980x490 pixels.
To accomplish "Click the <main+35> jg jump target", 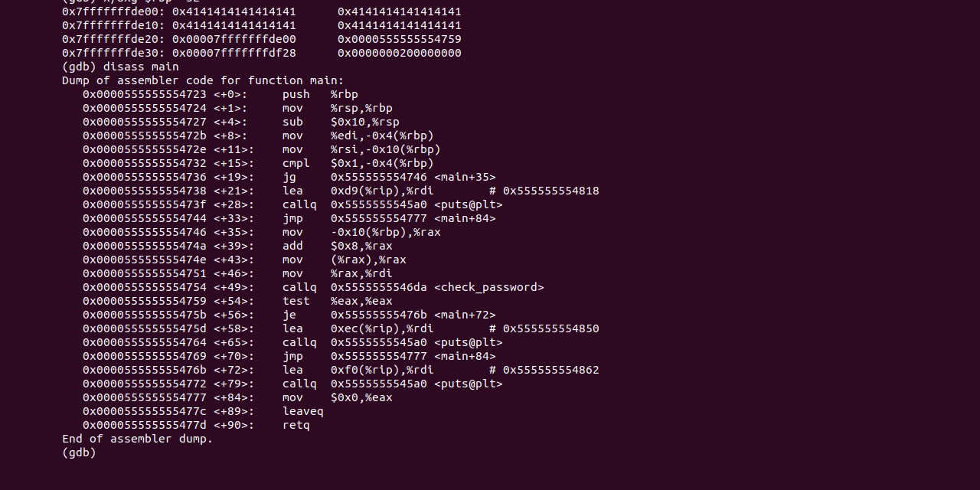I will [x=465, y=177].
